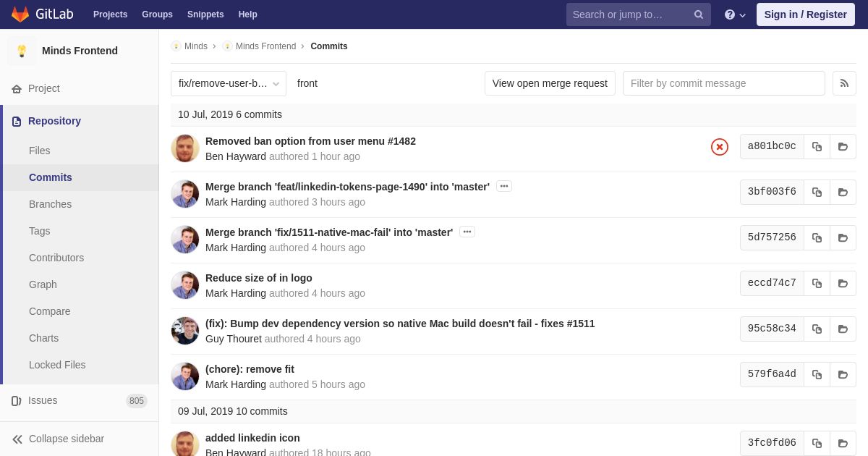Click commit hash eccd74c7
This screenshot has height=456, width=868.
point(772,283)
